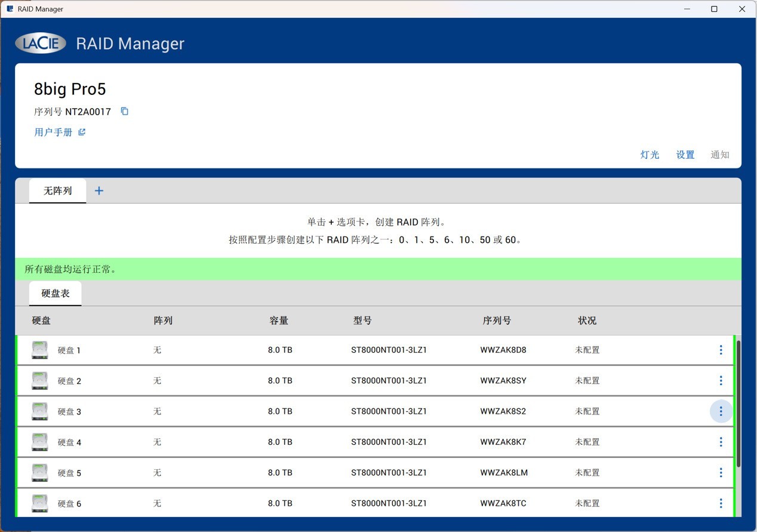Click serial number WWZAK8K7

click(x=503, y=442)
